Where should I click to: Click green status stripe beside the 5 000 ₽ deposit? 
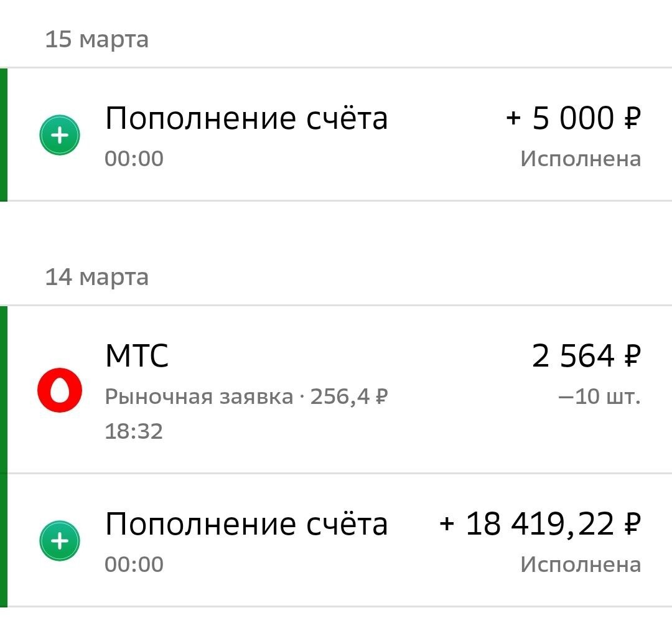4,135
